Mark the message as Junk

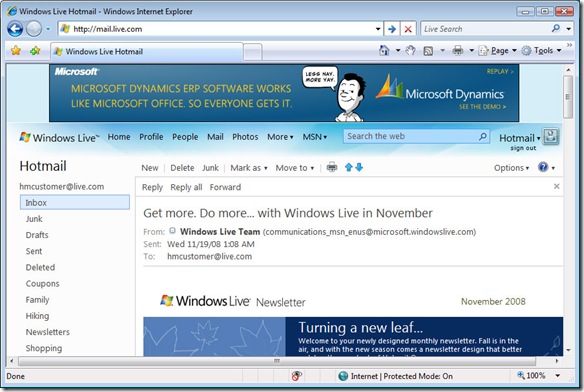tap(210, 168)
